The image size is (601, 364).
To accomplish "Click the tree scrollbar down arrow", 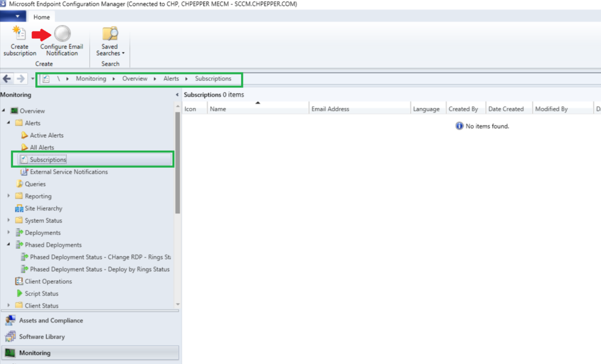I will click(177, 304).
